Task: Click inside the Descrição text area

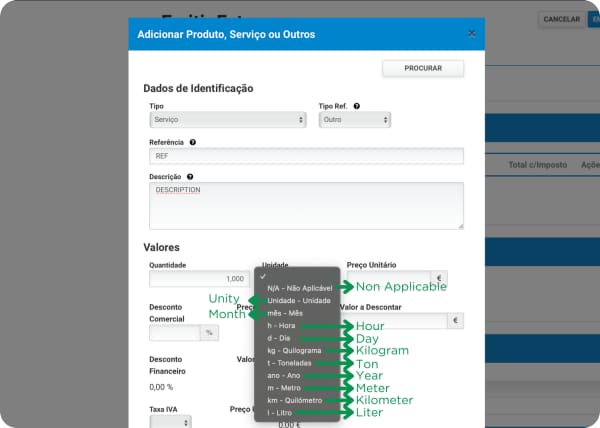Action: tap(307, 206)
